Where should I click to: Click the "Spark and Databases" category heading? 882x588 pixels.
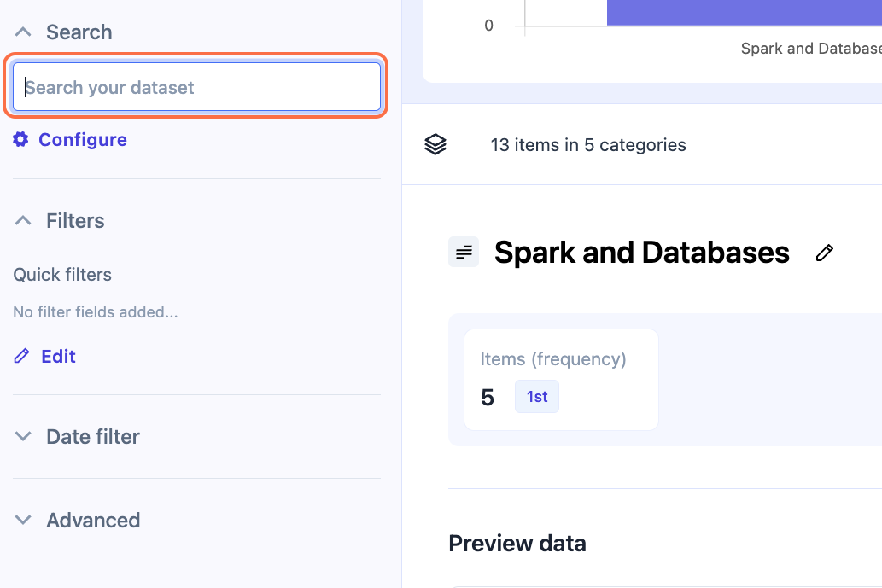(642, 253)
